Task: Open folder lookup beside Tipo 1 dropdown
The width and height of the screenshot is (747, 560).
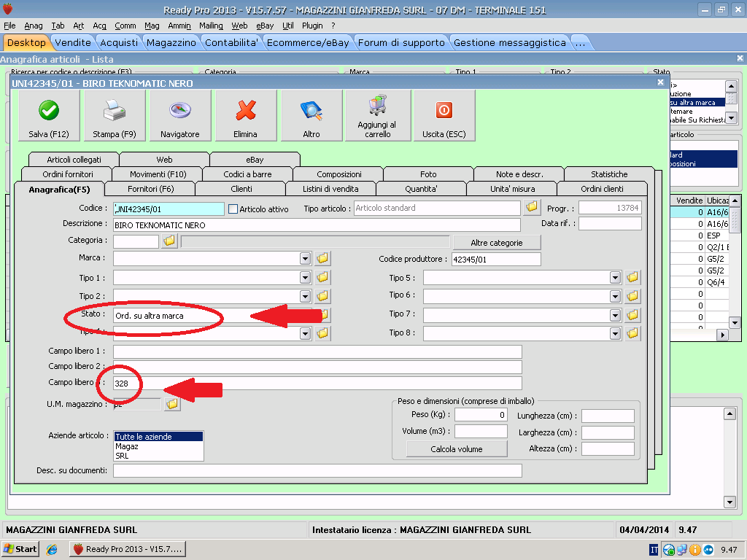Action: point(322,277)
